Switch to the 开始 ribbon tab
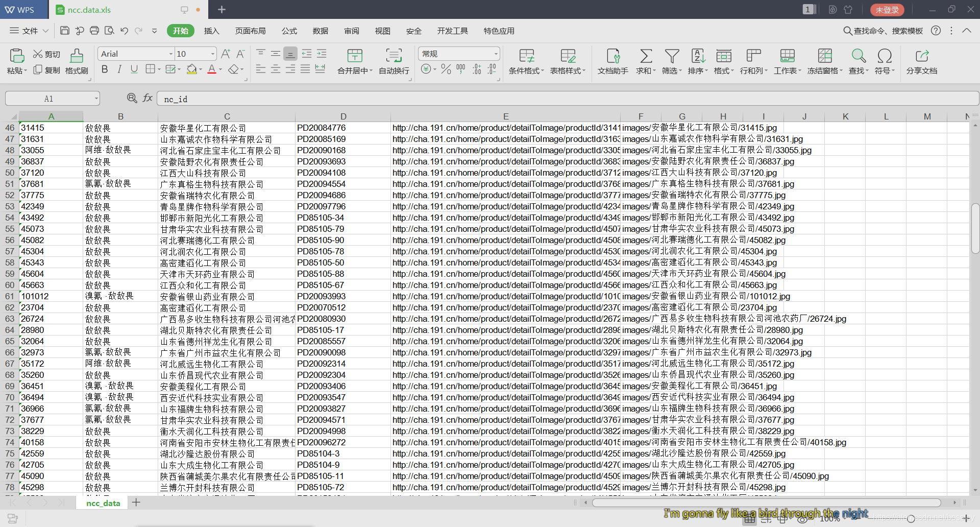The width and height of the screenshot is (980, 527). tap(181, 31)
